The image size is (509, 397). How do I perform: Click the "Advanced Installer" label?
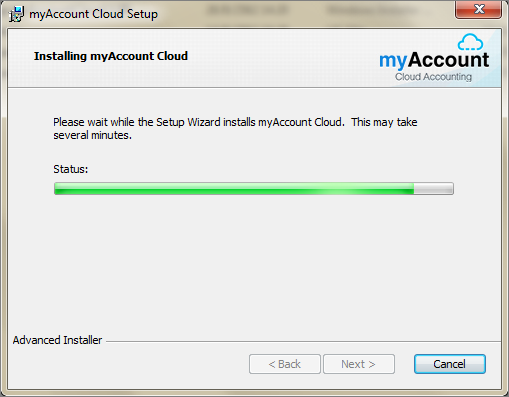coord(57,340)
